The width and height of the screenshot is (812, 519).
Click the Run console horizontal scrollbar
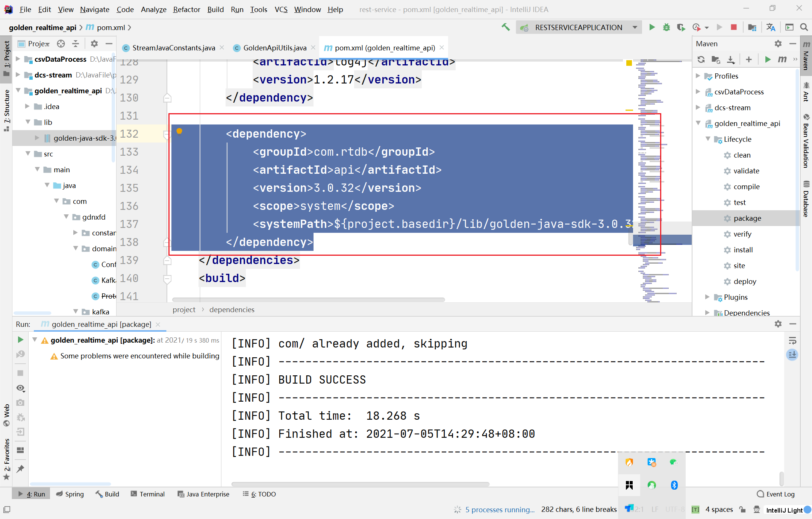[360, 484]
